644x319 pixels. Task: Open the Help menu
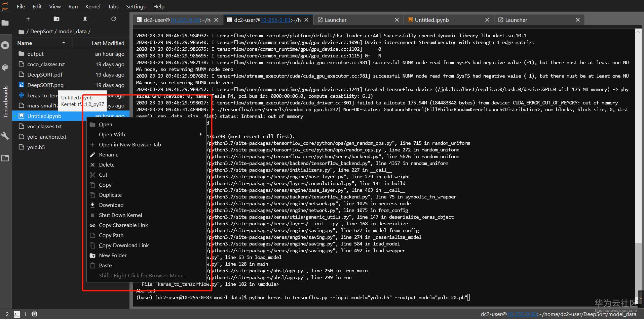pos(159,6)
